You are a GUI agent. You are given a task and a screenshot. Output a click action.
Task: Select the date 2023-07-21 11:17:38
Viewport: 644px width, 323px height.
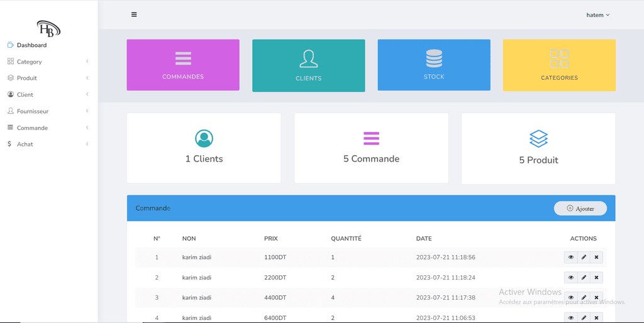(446, 298)
